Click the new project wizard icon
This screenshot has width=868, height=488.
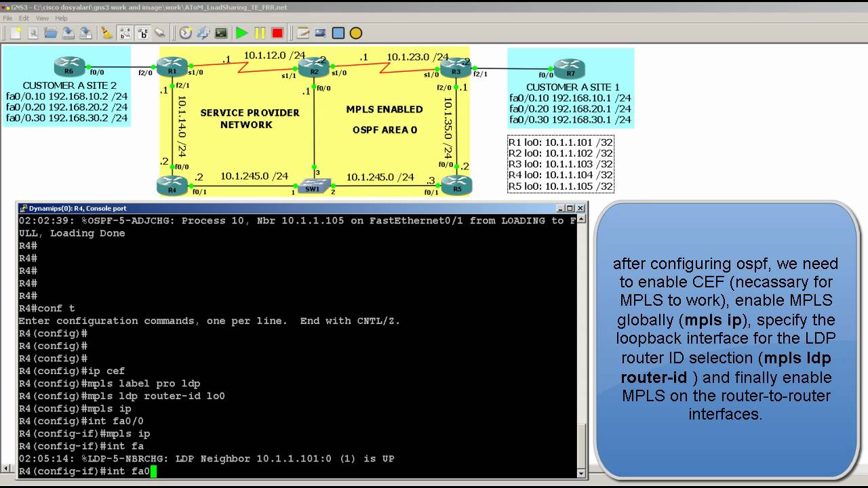pyautogui.click(x=33, y=33)
